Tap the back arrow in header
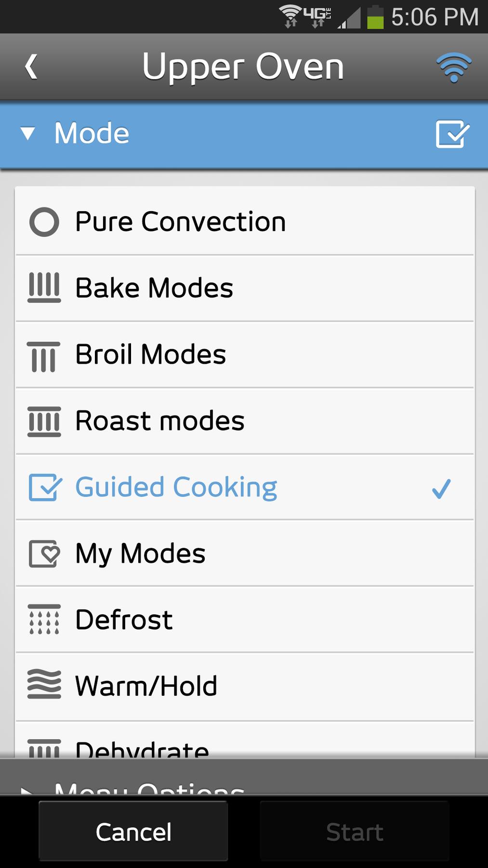488x868 pixels. coord(31,67)
